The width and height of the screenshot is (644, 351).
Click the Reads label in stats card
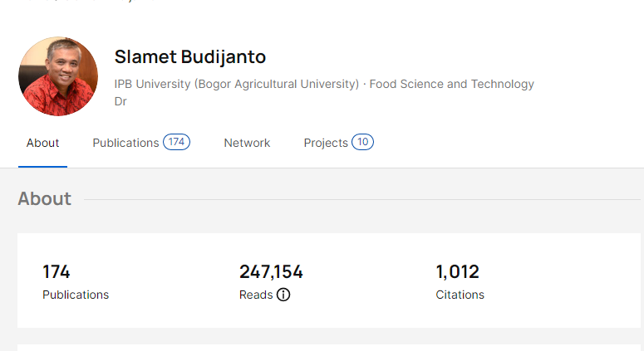coord(256,295)
